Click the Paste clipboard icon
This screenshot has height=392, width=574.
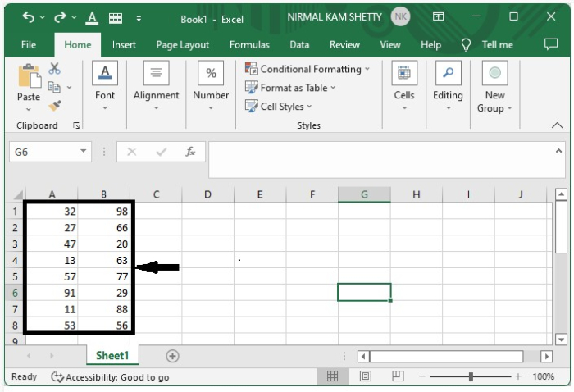[x=30, y=76]
